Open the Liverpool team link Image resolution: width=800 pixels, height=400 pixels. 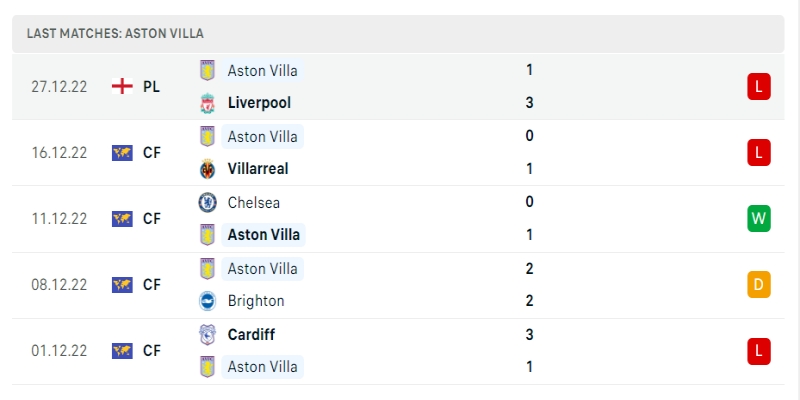tap(261, 103)
